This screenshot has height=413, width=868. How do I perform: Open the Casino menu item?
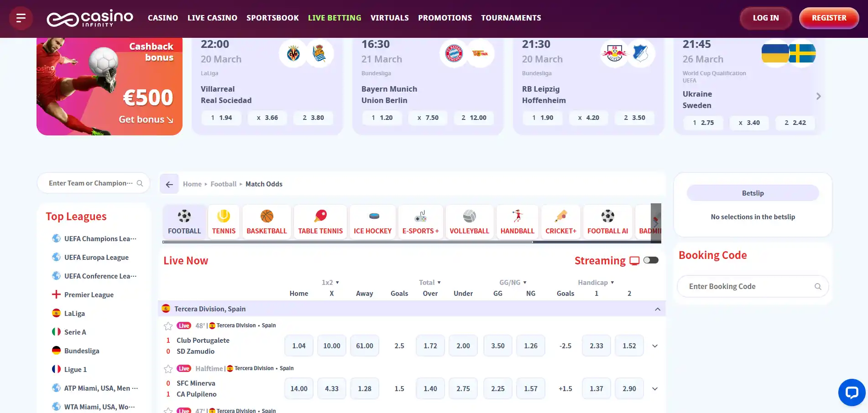click(x=163, y=18)
